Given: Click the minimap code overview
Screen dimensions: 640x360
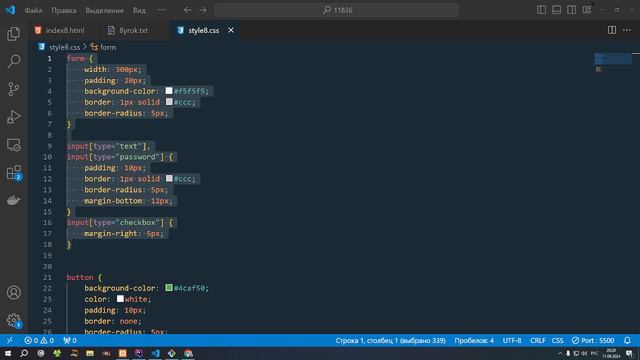Looking at the screenshot, I should pyautogui.click(x=612, y=62).
